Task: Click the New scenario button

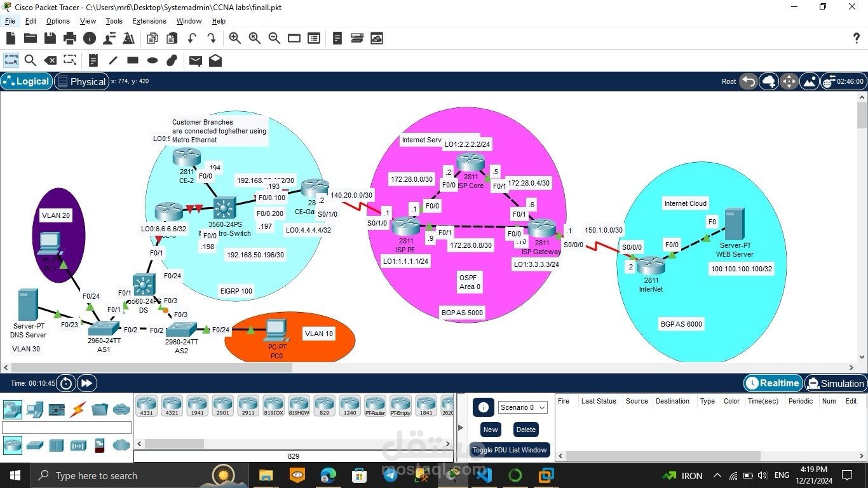Action: coord(491,430)
